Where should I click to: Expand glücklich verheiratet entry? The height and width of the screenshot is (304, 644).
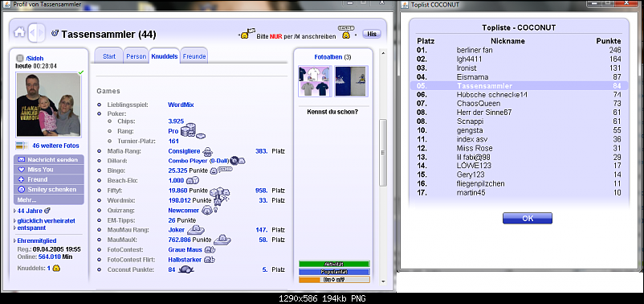coord(15,221)
